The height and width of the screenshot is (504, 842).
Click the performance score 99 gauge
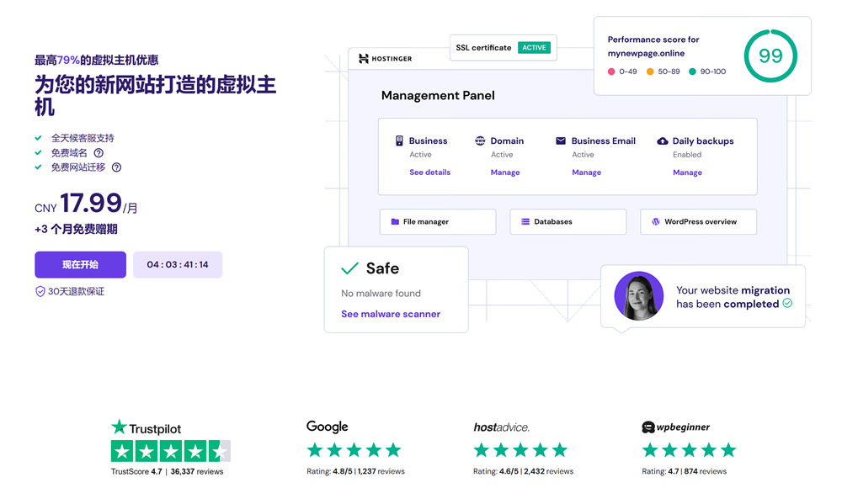pyautogui.click(x=770, y=56)
